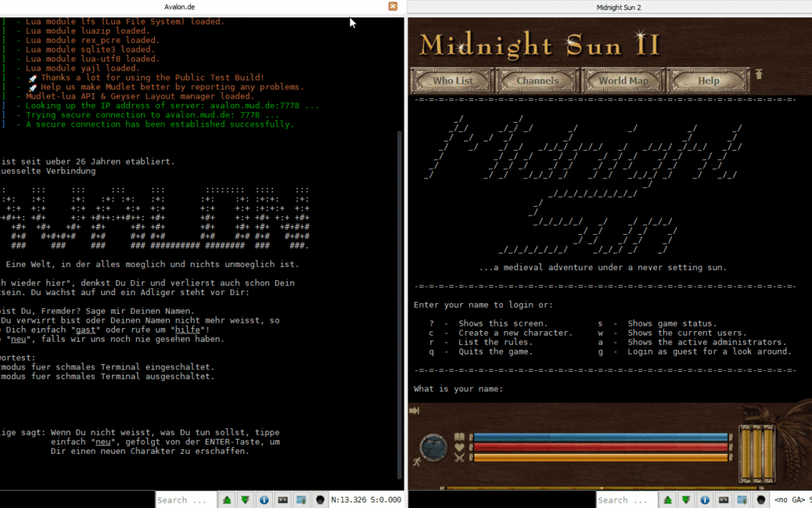Click the Avalon search-down green arrow
812x508 pixels.
[x=245, y=500]
